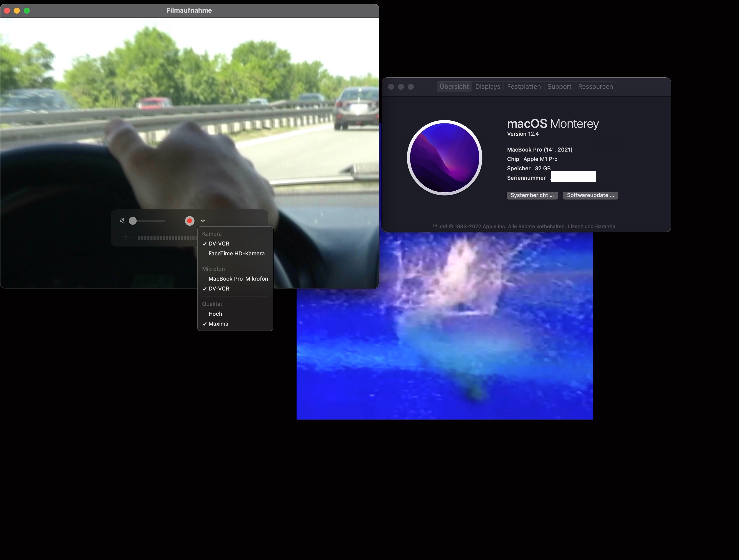Select DV-VCR under Mikrofon

click(x=218, y=289)
